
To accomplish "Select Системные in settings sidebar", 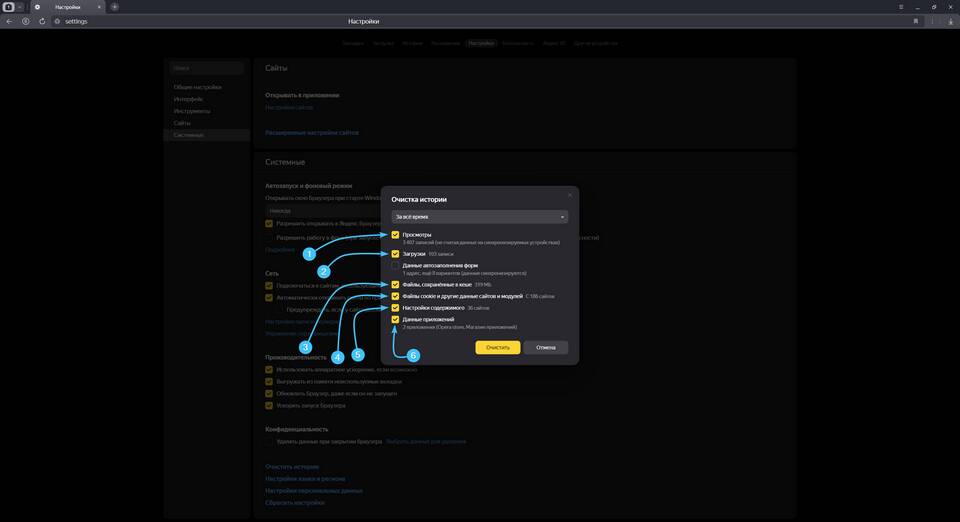I will pyautogui.click(x=207, y=135).
